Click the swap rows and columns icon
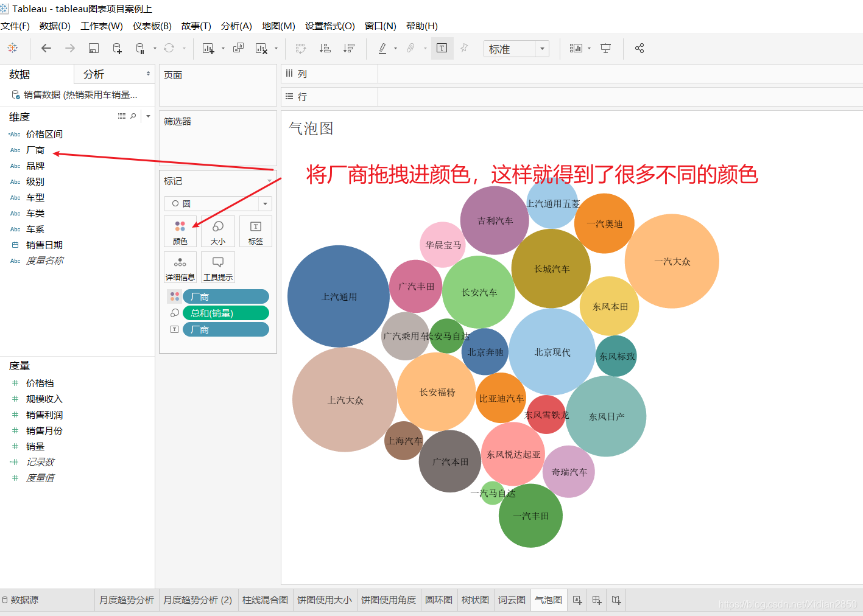 coord(301,48)
